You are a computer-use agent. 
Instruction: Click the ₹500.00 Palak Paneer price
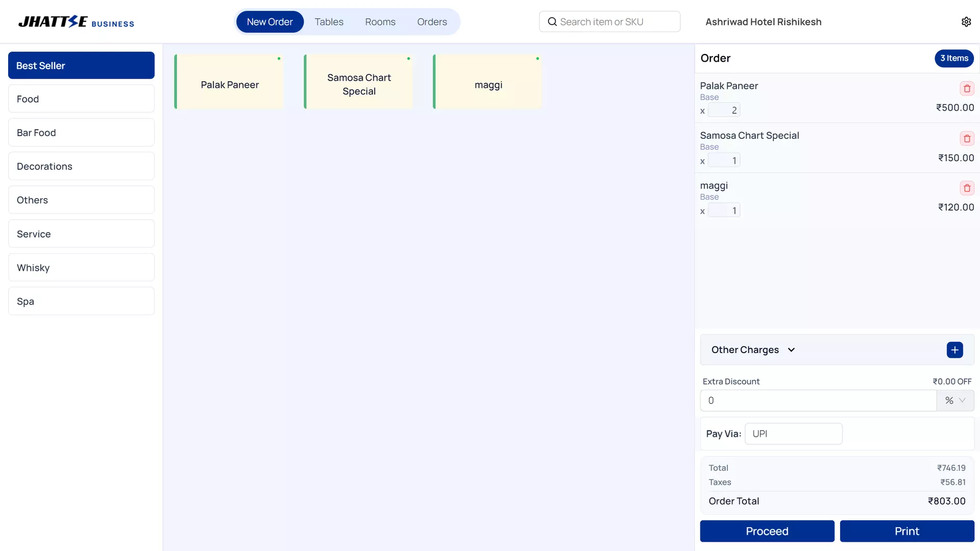coord(954,108)
